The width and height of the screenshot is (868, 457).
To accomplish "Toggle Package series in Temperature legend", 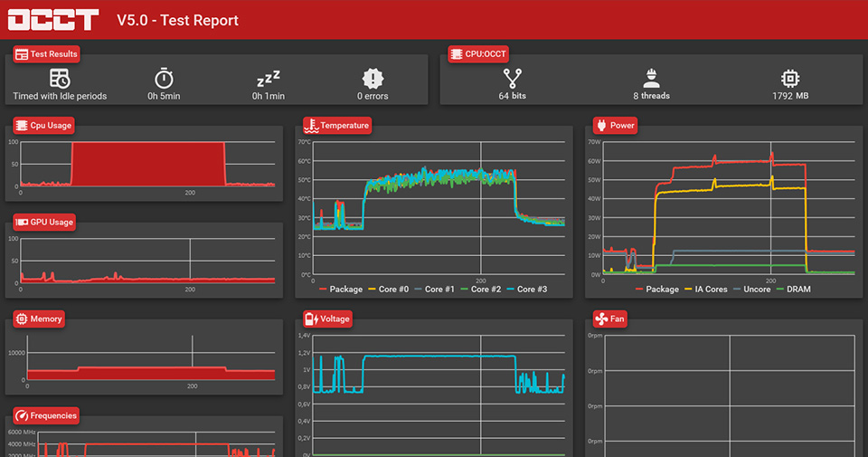I will pos(341,290).
